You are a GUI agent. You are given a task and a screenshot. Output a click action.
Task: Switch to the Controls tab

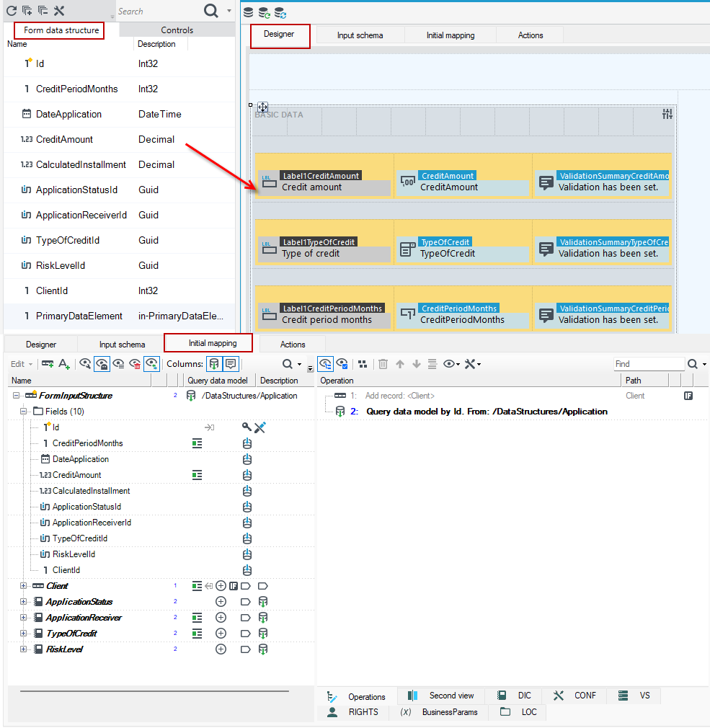[x=177, y=30]
